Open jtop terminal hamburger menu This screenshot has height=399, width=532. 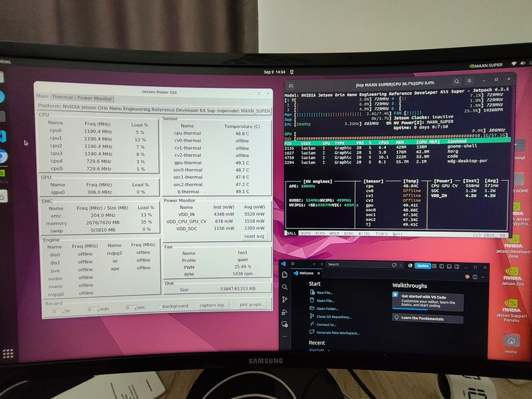pyautogui.click(x=469, y=81)
